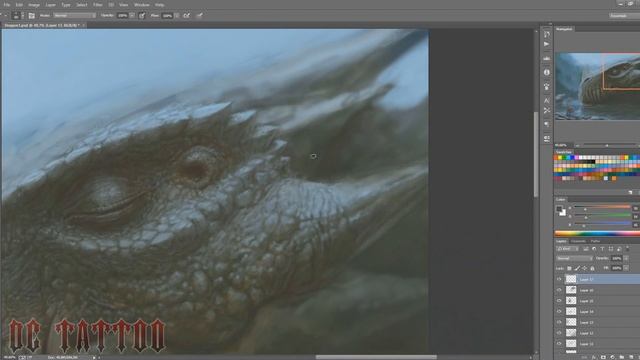Open the Info panel icon
Screen dimensions: 640x360
547,72
